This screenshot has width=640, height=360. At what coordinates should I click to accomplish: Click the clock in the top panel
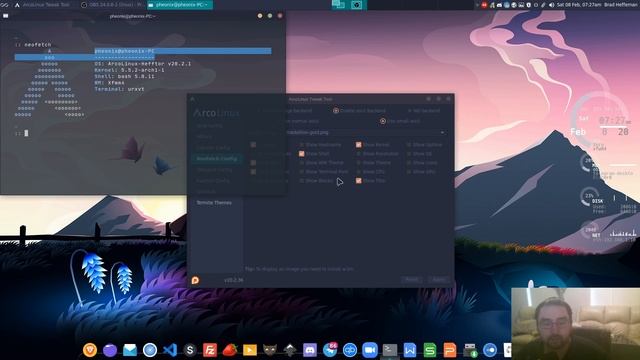[579, 5]
